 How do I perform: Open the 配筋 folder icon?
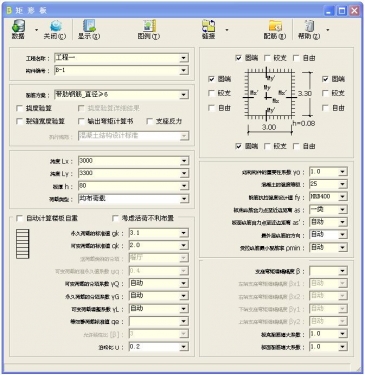tap(275, 26)
